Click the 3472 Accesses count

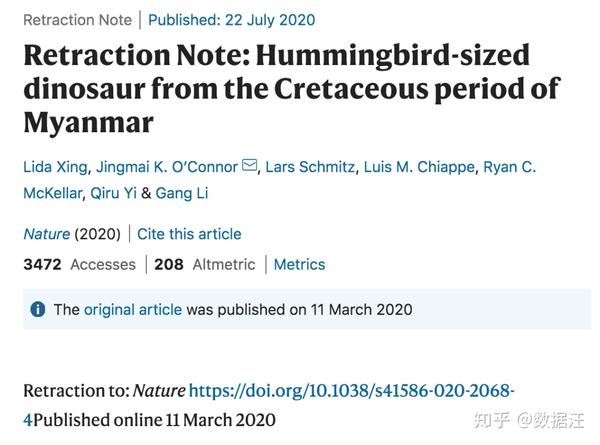pos(80,264)
